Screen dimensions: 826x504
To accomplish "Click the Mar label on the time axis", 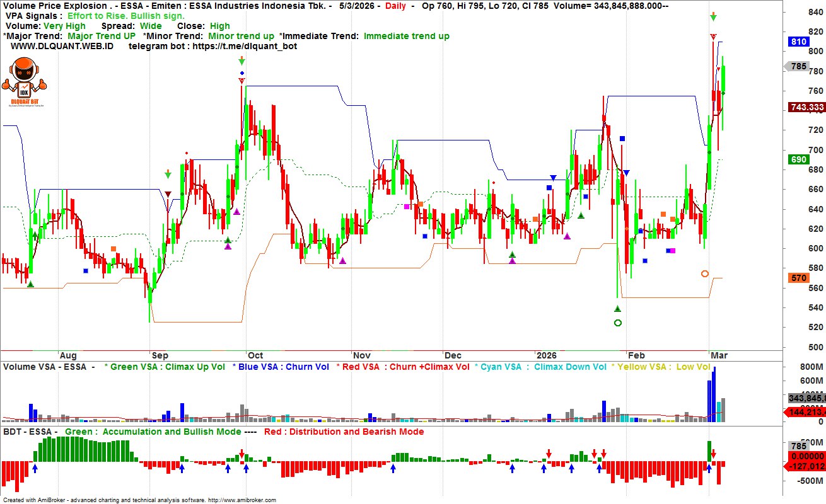I will (719, 355).
